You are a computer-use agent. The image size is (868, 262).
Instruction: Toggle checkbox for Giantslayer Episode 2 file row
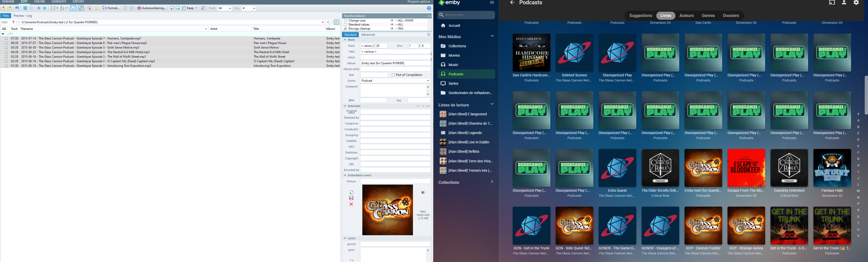[x=6, y=61]
